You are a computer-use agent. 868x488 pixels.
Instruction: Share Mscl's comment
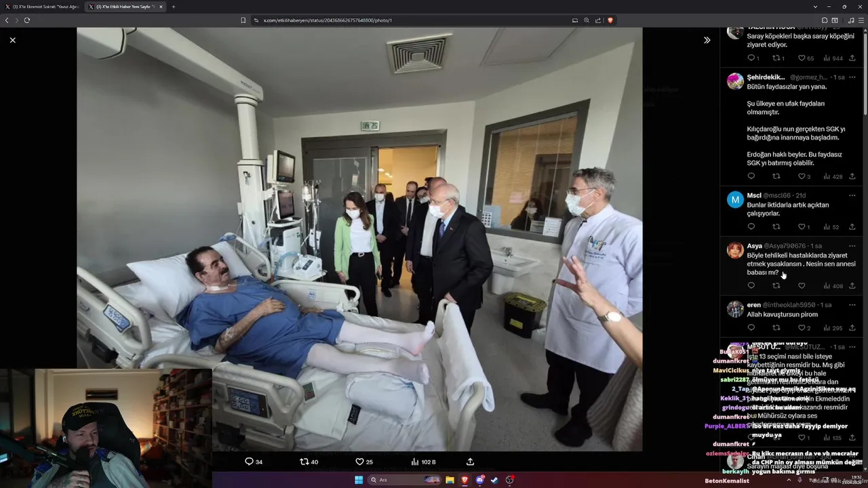(x=852, y=226)
